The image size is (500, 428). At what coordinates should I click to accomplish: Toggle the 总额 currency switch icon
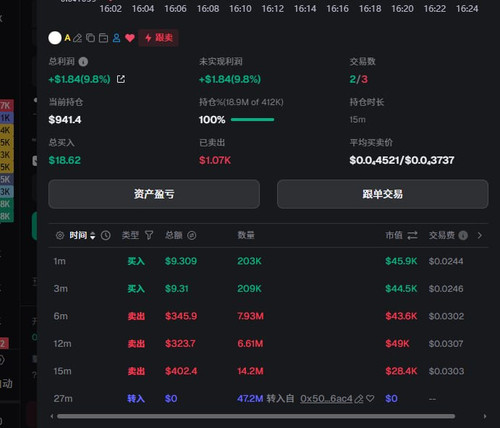coord(192,235)
